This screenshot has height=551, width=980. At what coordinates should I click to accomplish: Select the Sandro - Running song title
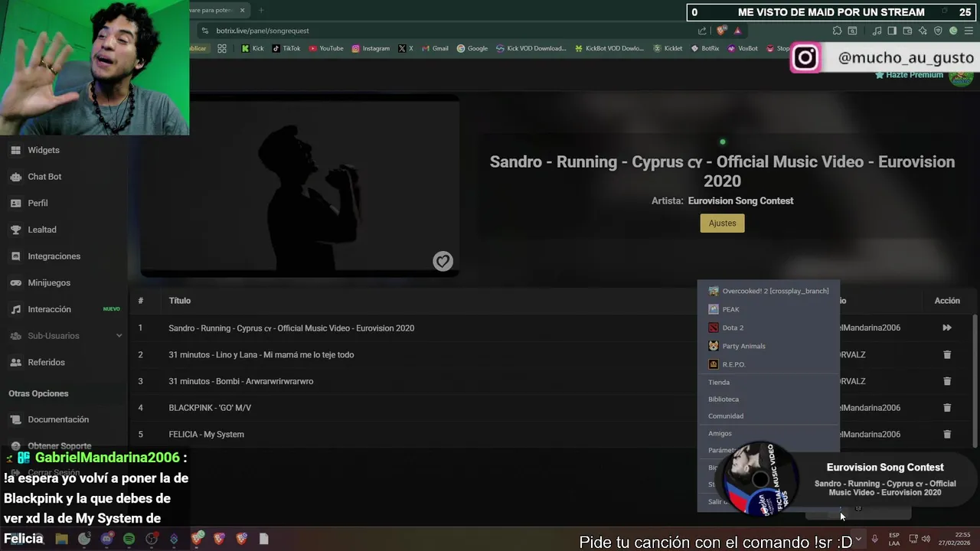(291, 328)
